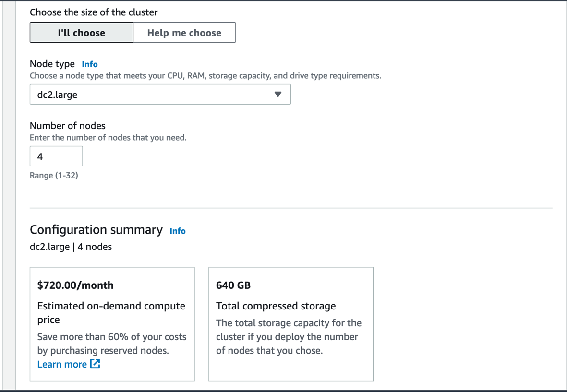This screenshot has height=392, width=567.
Task: Click the "dc2.large | 4 nodes" summary text
Action: coord(71,247)
